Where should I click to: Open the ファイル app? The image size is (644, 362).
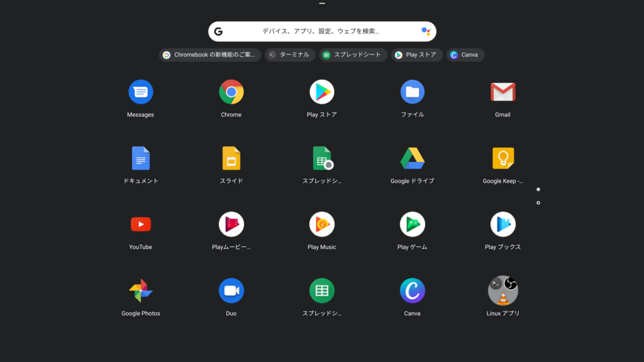coord(413,92)
